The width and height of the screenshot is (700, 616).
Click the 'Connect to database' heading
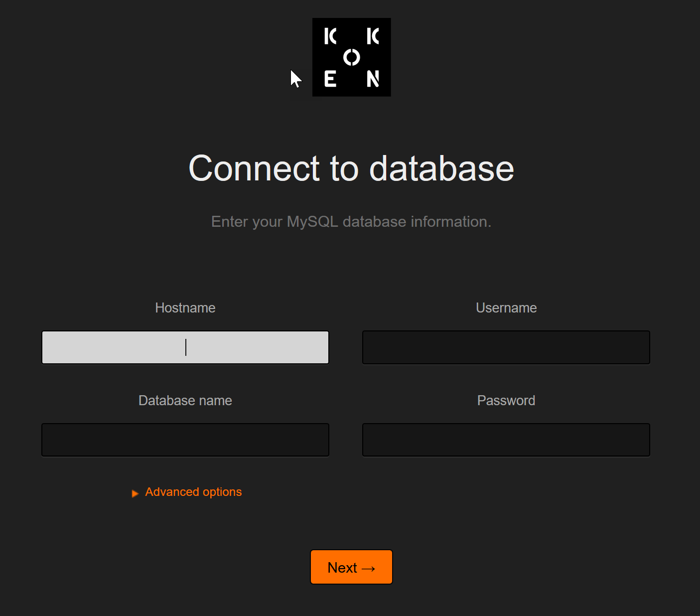351,168
